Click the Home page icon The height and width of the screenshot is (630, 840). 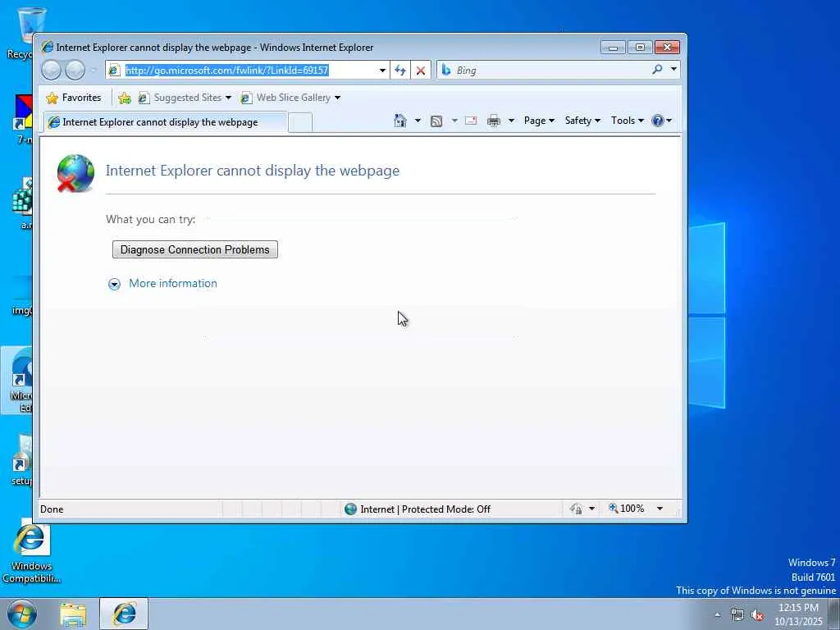[x=400, y=121]
